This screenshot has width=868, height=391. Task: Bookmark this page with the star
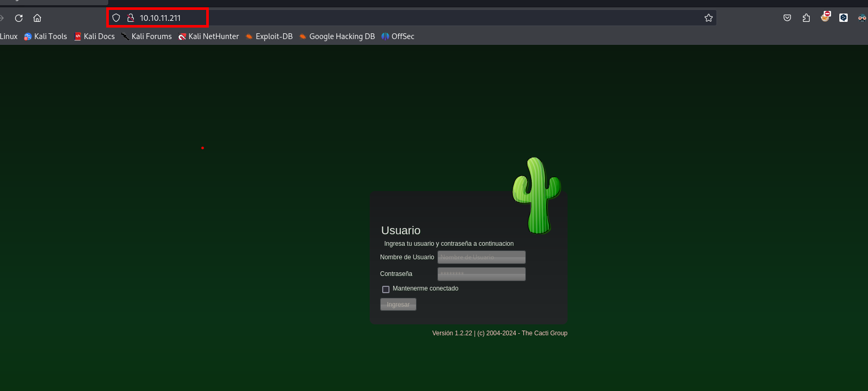coord(708,18)
